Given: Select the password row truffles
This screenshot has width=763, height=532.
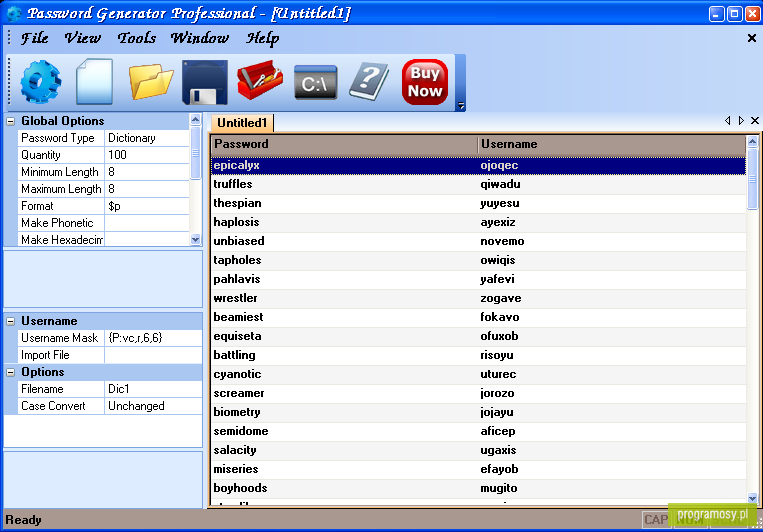Looking at the screenshot, I should click(478, 184).
